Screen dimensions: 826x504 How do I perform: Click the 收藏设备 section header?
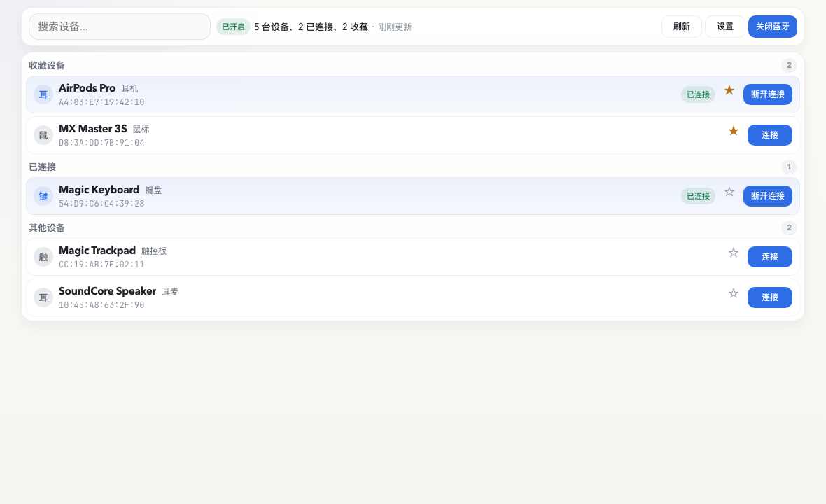(47, 65)
